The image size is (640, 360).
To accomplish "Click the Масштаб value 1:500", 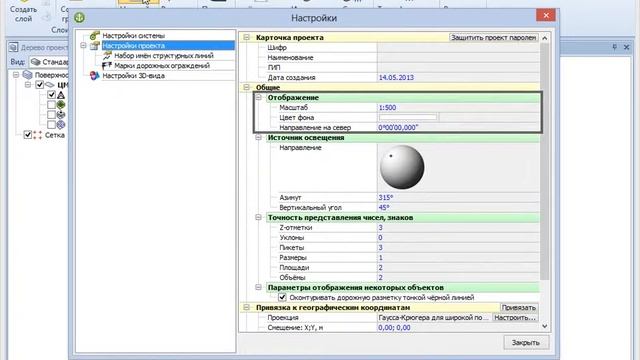I will tap(387, 107).
